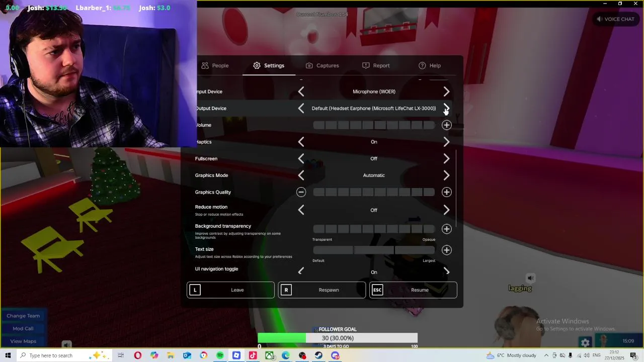Image resolution: width=644 pixels, height=362 pixels.
Task: Click the Text size bar
Action: (374, 250)
